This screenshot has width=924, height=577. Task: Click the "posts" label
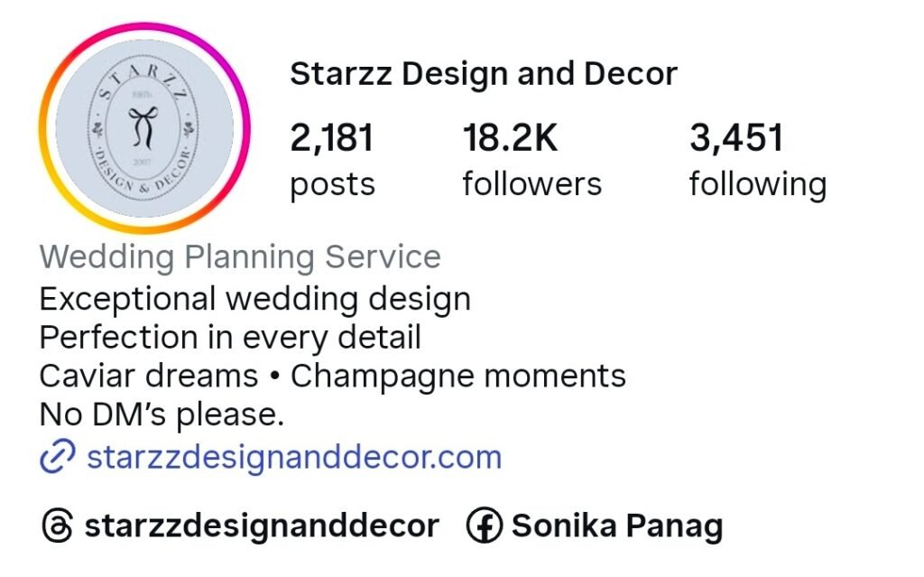point(332,185)
